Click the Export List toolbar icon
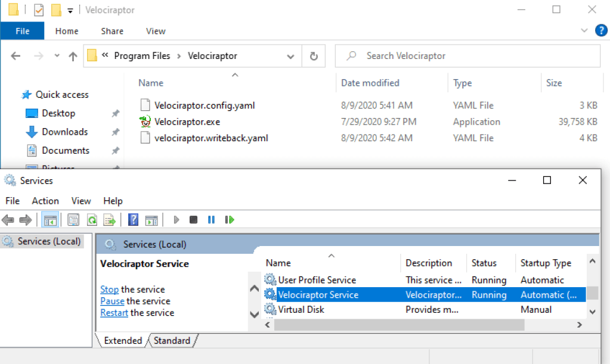The image size is (610, 364). [x=110, y=220]
